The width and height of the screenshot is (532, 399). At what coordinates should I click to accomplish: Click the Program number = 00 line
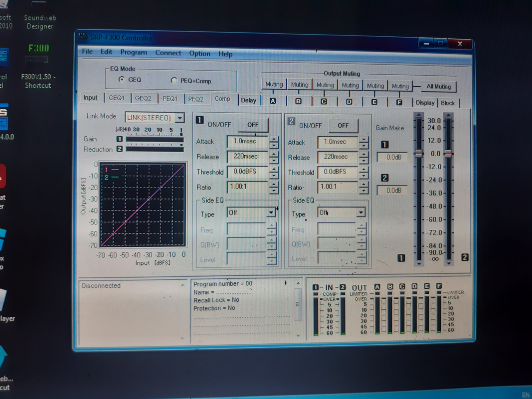(223, 284)
